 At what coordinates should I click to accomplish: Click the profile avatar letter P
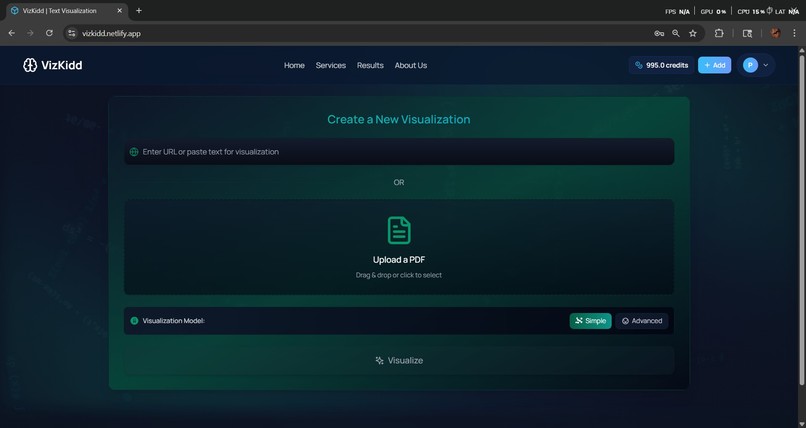(x=750, y=65)
